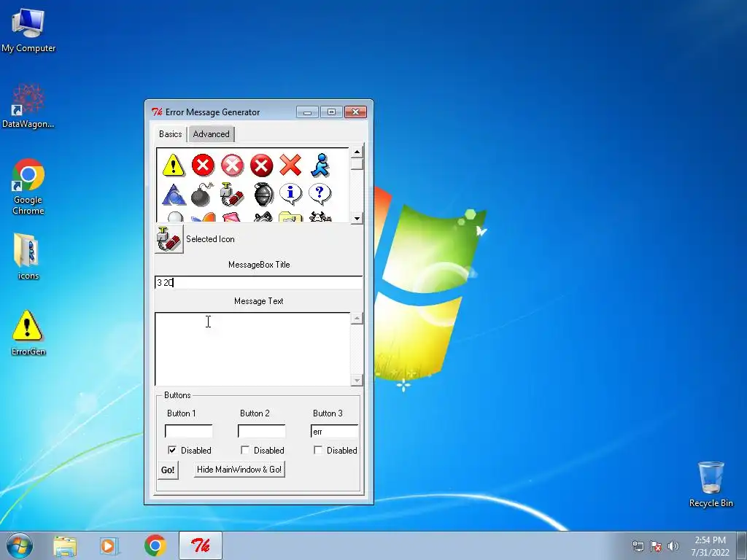Open File Explorer from the taskbar

point(65,545)
